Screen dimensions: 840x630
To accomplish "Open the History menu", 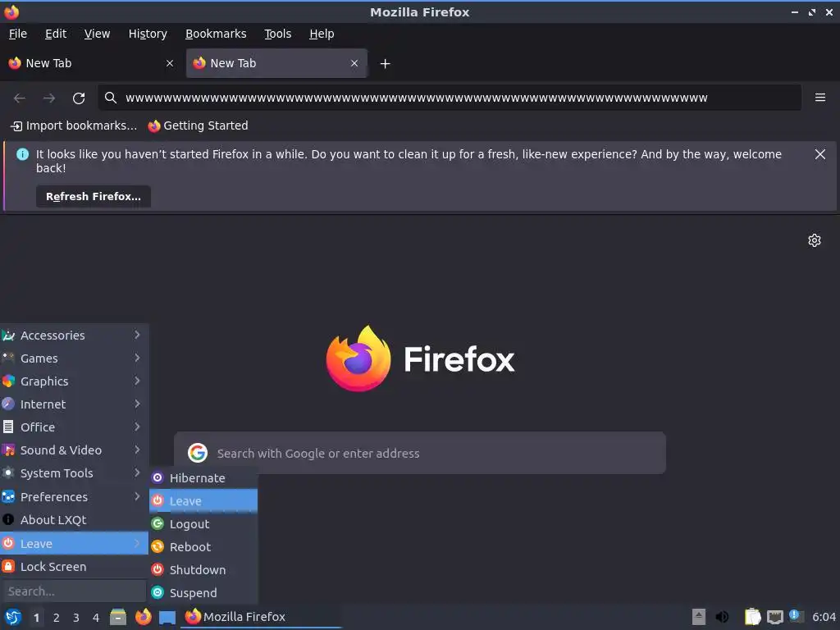I will coord(148,34).
